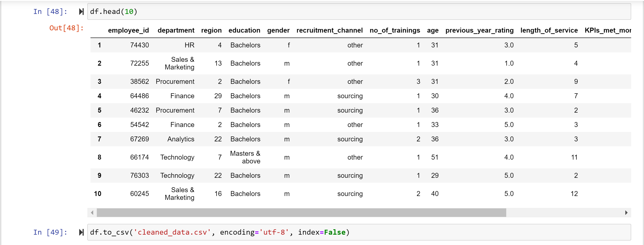Click the previous_year_rating column header
Image resolution: width=644 pixels, height=245 pixels.
coord(479,30)
